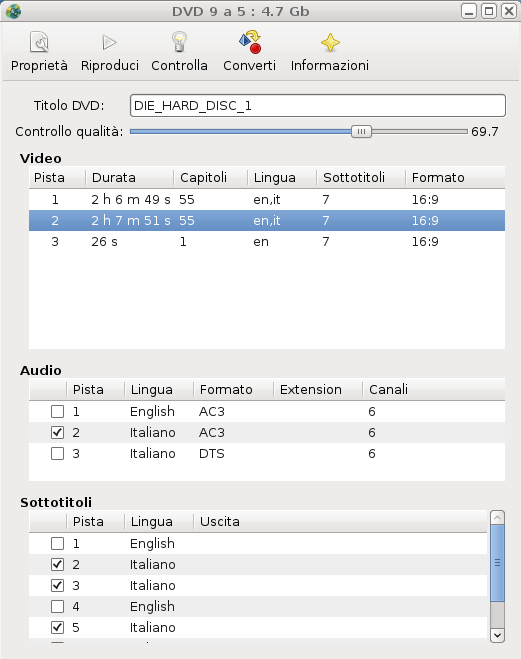Click the subtitles scrollbar up arrow
Screen dimensions: 521x659
(x=497, y=518)
